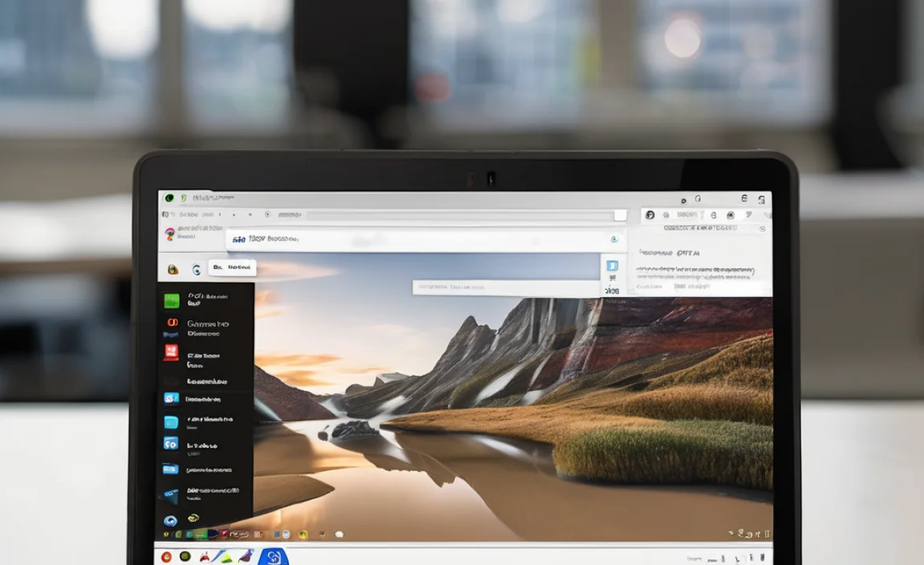Click the blue swirl icon at sidebar bottom
Viewport: 924px width, 565px height.
tap(170, 520)
